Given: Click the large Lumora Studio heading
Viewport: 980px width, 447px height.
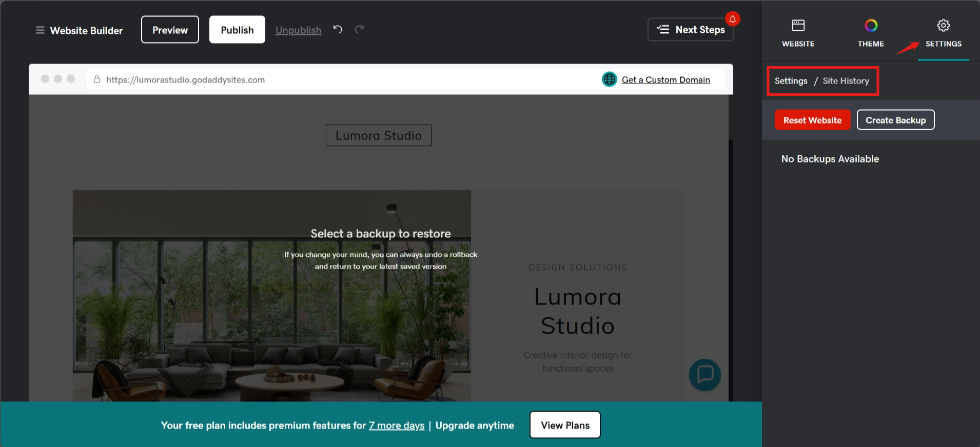Looking at the screenshot, I should point(578,311).
